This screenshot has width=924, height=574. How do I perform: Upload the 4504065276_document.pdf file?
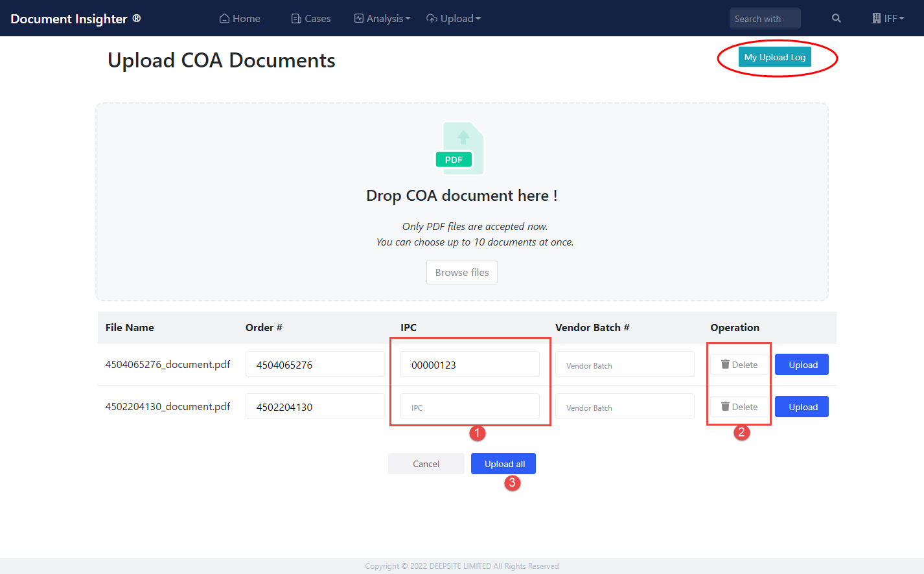pyautogui.click(x=802, y=365)
